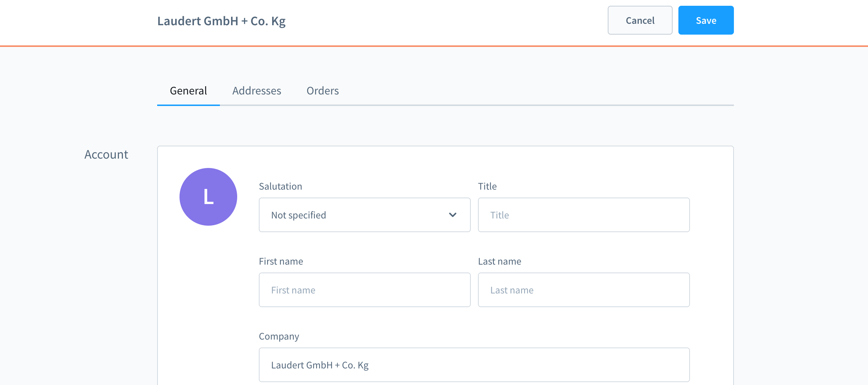The image size is (868, 385).
Task: Switch to the General tab
Action: pyautogui.click(x=188, y=91)
